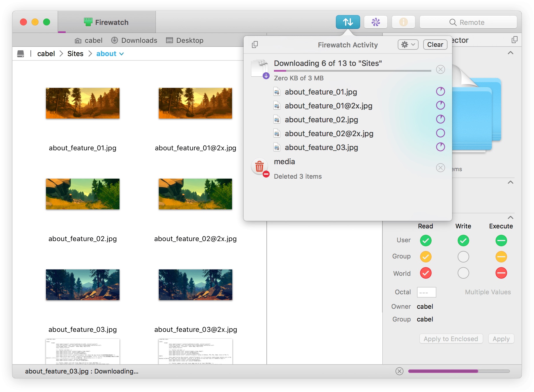534x392 pixels.
Task: Select about_feature_01.jpg thumbnail
Action: coord(83,103)
